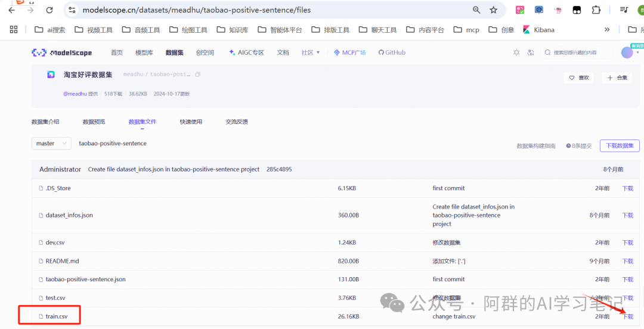Open site information icon in address bar
This screenshot has width=644, height=329.
click(x=72, y=10)
